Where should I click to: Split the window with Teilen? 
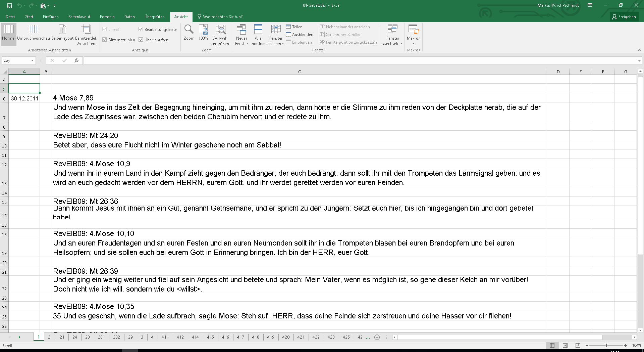294,27
